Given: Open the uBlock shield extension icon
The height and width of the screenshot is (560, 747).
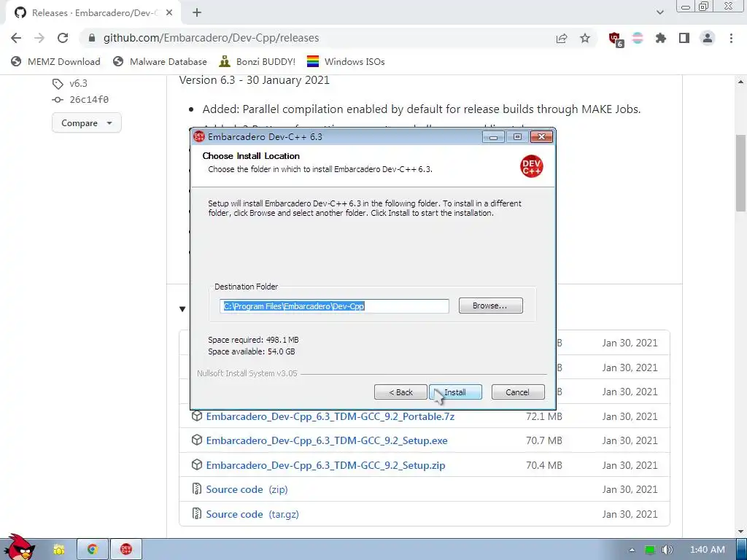Looking at the screenshot, I should pyautogui.click(x=616, y=39).
